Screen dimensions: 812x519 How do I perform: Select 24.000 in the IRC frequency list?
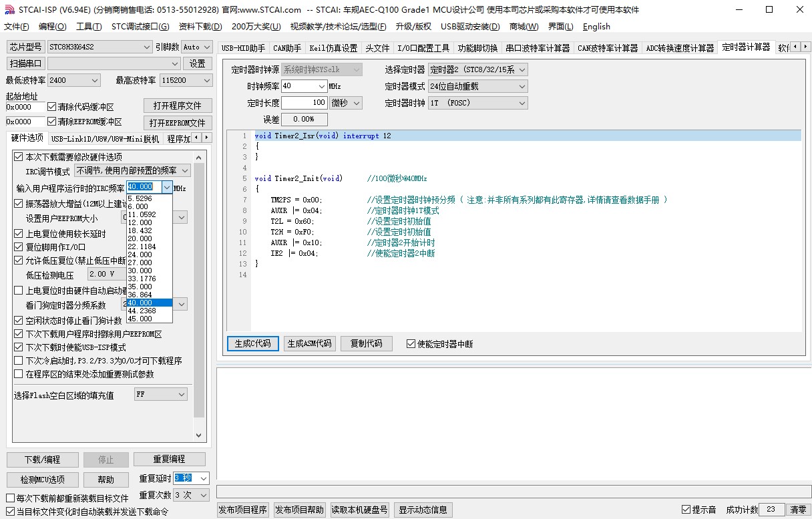[x=140, y=254]
